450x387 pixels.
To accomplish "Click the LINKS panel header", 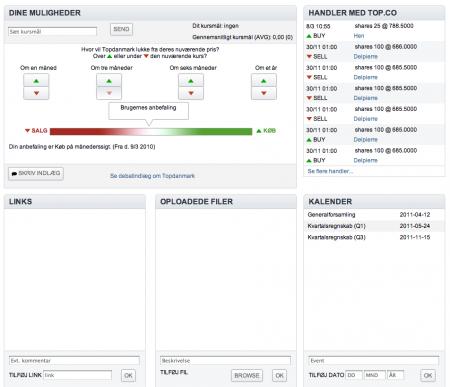I will tap(75, 202).
